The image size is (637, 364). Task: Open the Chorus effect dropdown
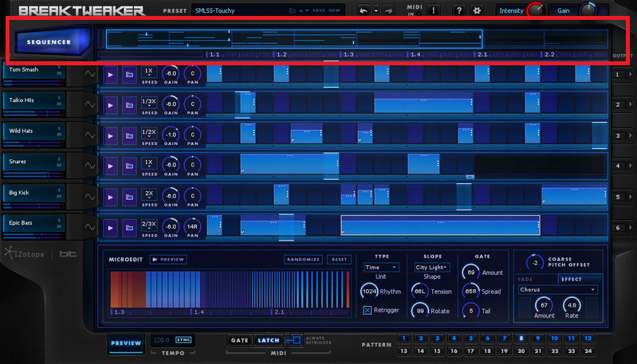point(557,290)
